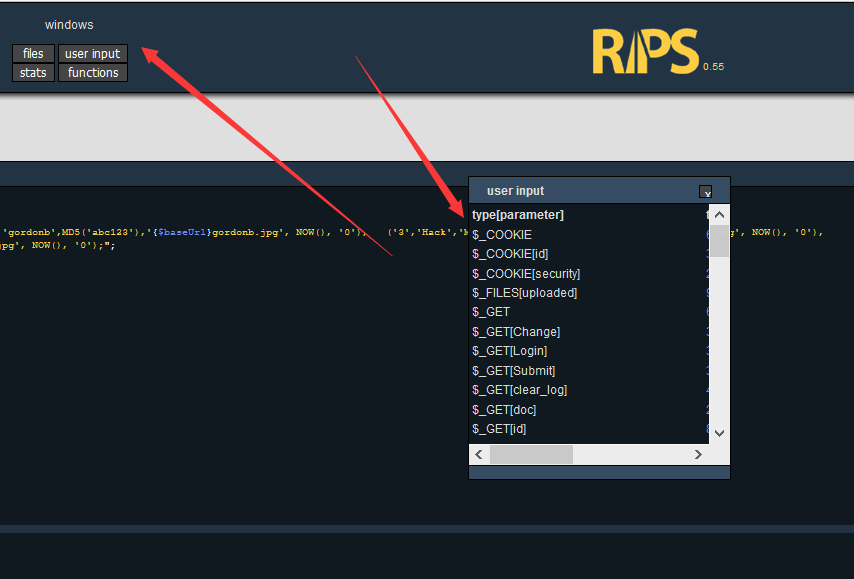Select the plain $_GET entry

pos(491,312)
